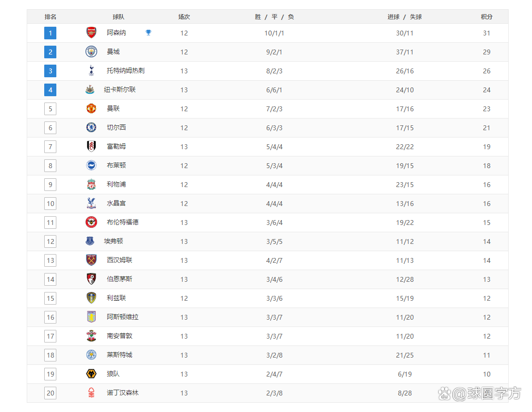Click the Wolves orange wolf logo
532x412 pixels.
coord(91,374)
